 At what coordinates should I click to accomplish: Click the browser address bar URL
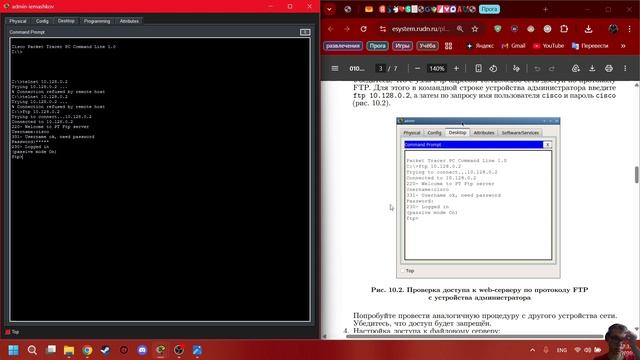click(x=420, y=29)
